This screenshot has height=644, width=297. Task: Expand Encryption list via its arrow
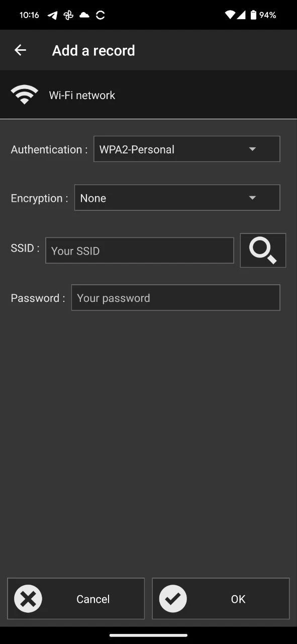(252, 198)
